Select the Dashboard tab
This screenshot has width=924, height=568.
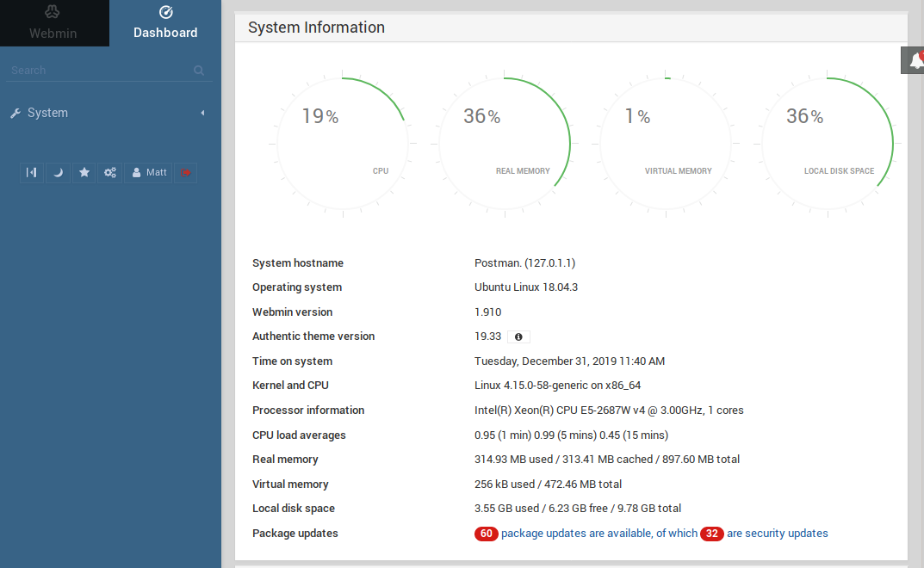pyautogui.click(x=165, y=23)
